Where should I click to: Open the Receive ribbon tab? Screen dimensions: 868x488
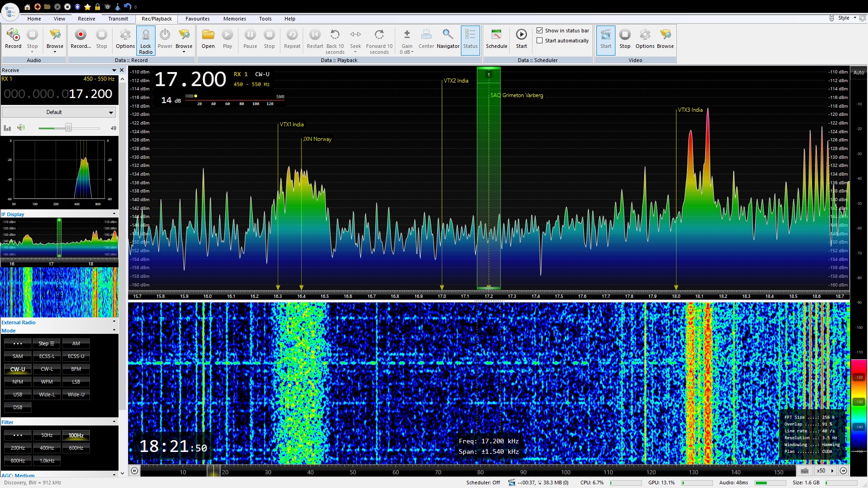(86, 19)
